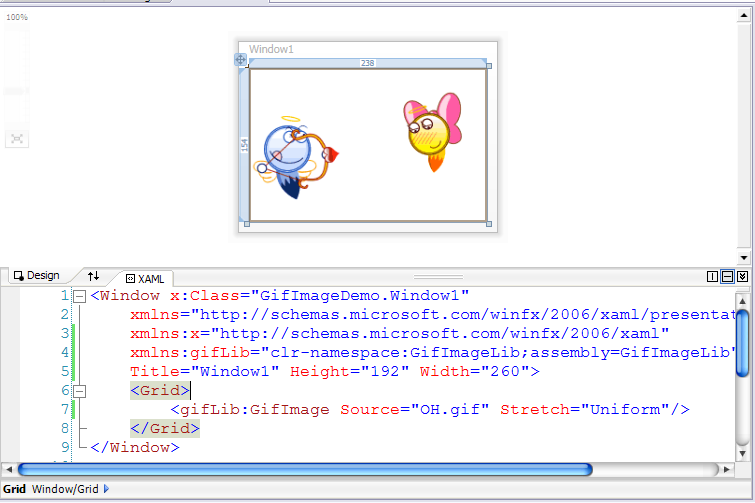This screenshot has height=503, width=755.
Task: Click line number 2 in the gutter
Action: tap(65, 314)
